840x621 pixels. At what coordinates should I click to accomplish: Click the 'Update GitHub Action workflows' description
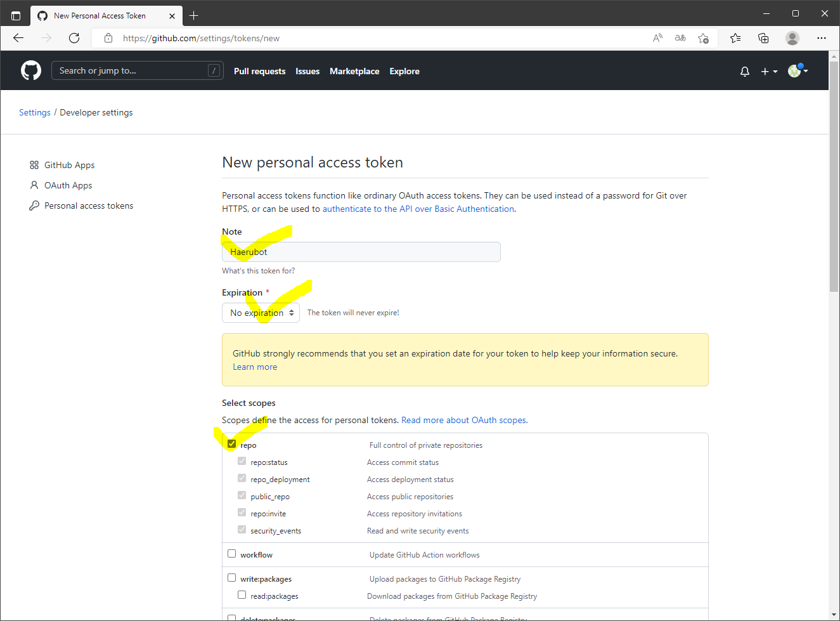(425, 555)
